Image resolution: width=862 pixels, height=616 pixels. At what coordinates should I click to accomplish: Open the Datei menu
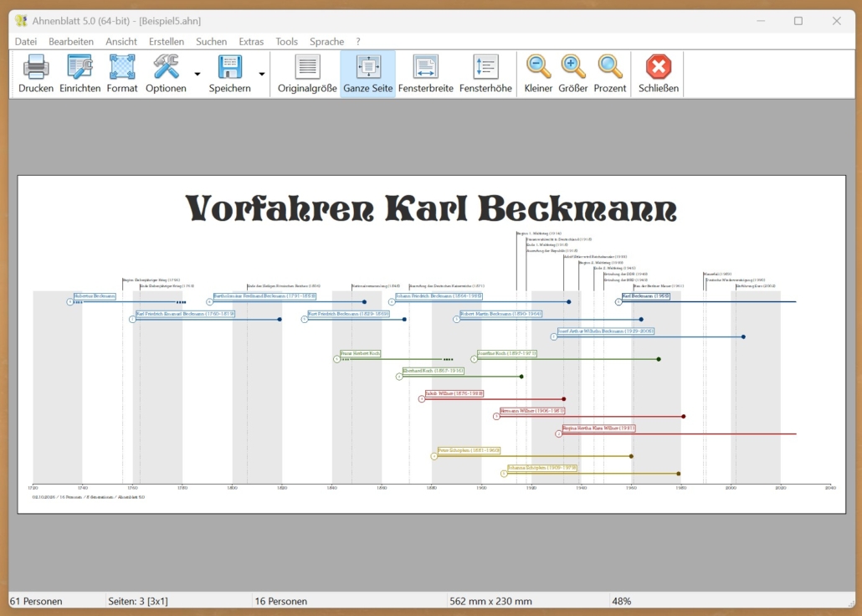click(26, 41)
